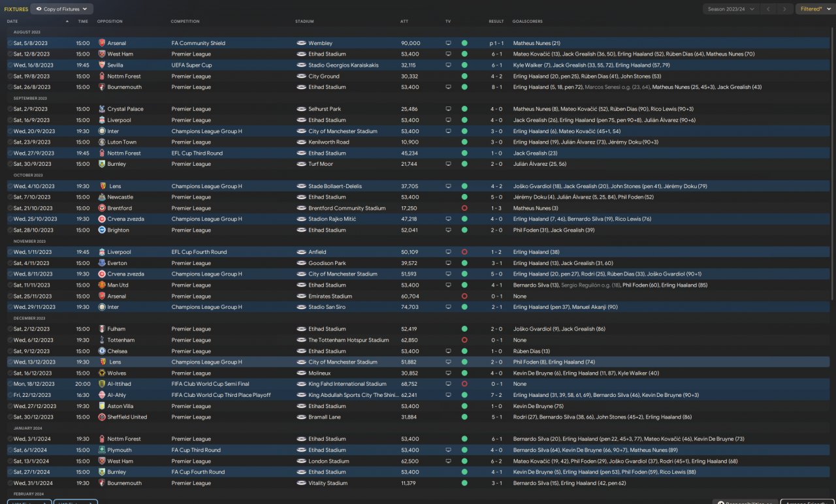Click the TV icon in the Al-Ahly row
This screenshot has height=504, width=836.
(448, 395)
